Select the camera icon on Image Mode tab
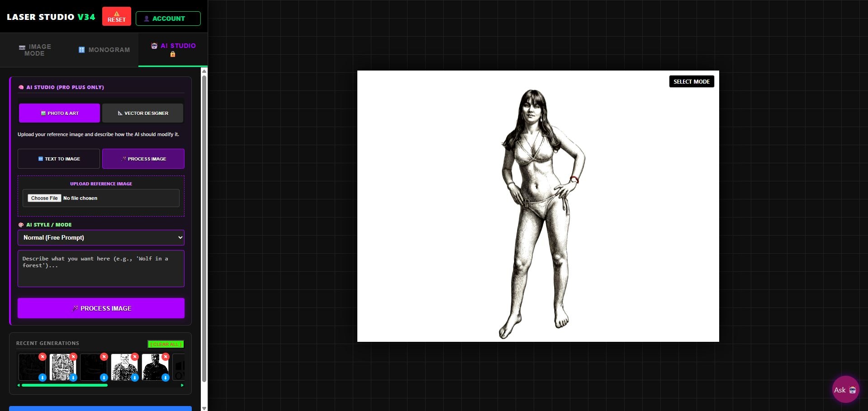 tap(22, 47)
